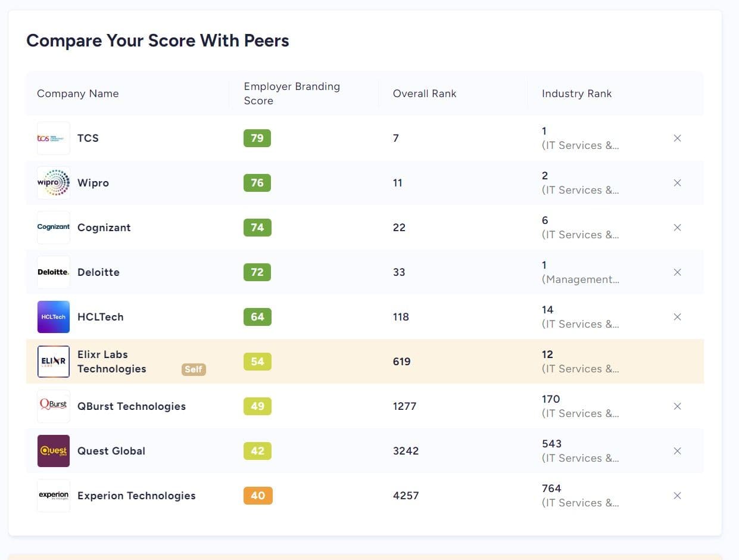739x560 pixels.
Task: Click the Wipro company logo
Action: (54, 183)
